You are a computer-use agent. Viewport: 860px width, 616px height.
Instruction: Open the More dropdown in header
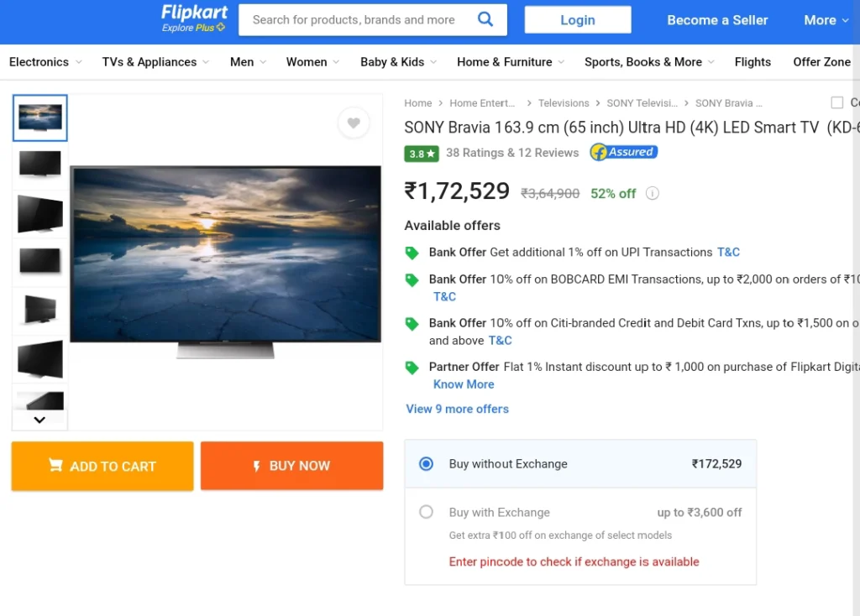tap(826, 20)
